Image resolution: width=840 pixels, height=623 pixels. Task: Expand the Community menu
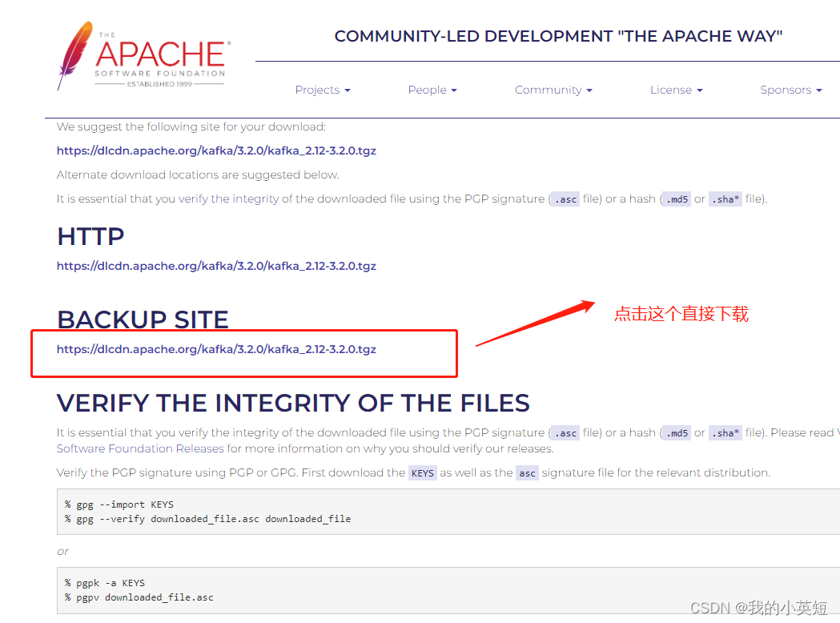point(553,90)
